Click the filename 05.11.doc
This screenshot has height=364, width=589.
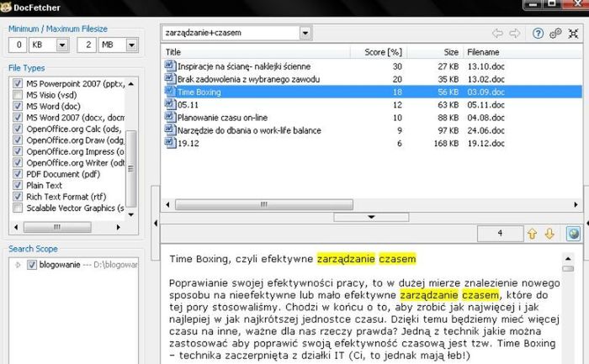[x=486, y=105]
